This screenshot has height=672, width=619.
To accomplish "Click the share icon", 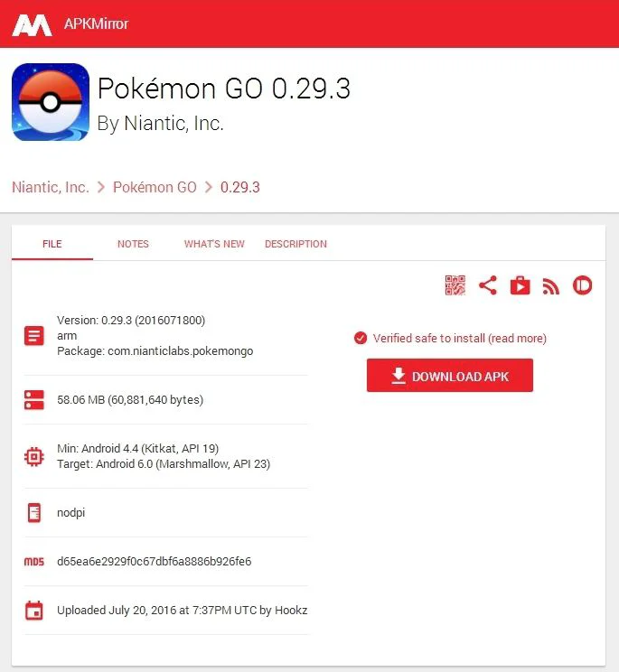I will [x=487, y=285].
